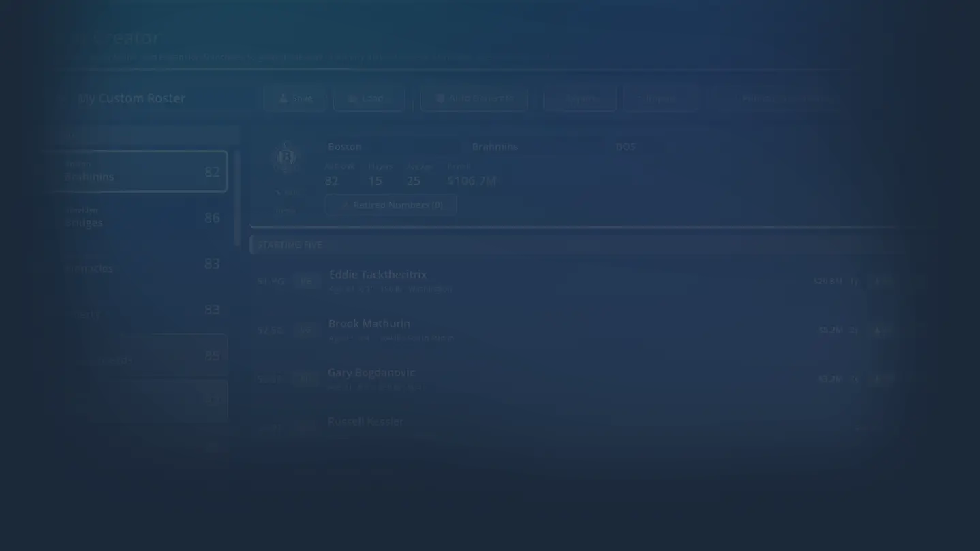Viewport: 980px width, 551px height.
Task: Click the Auto Generate button
Action: [474, 98]
